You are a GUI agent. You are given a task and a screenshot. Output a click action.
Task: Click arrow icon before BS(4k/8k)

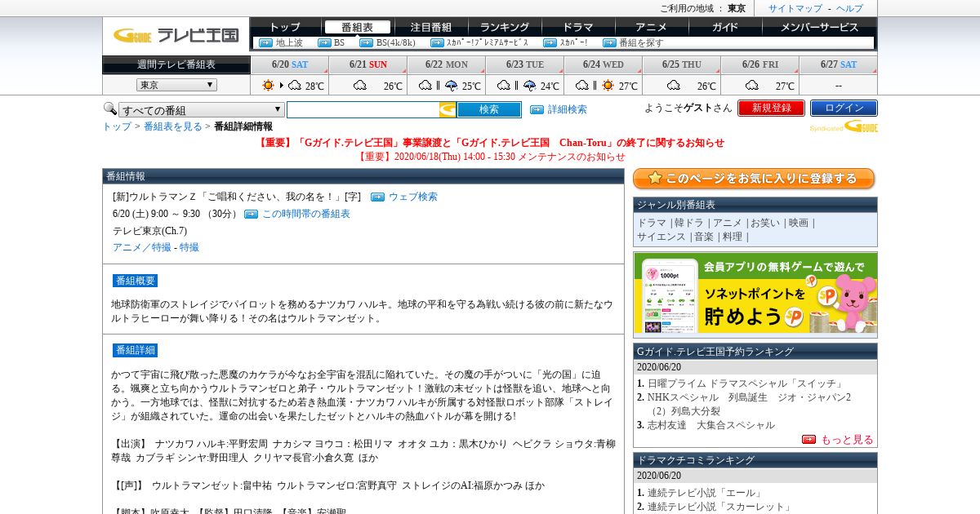coord(366,42)
